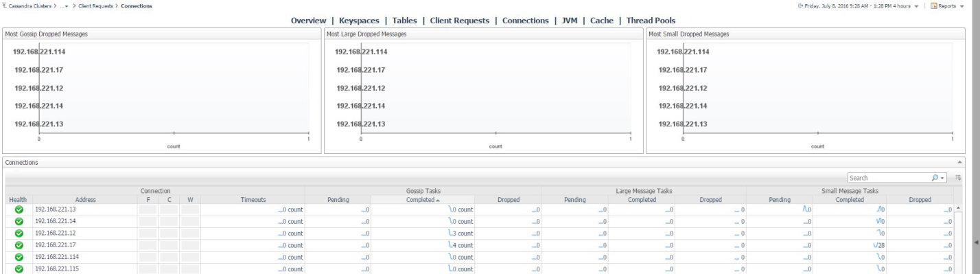Select address 192.168.221.12 in the table

56,233
